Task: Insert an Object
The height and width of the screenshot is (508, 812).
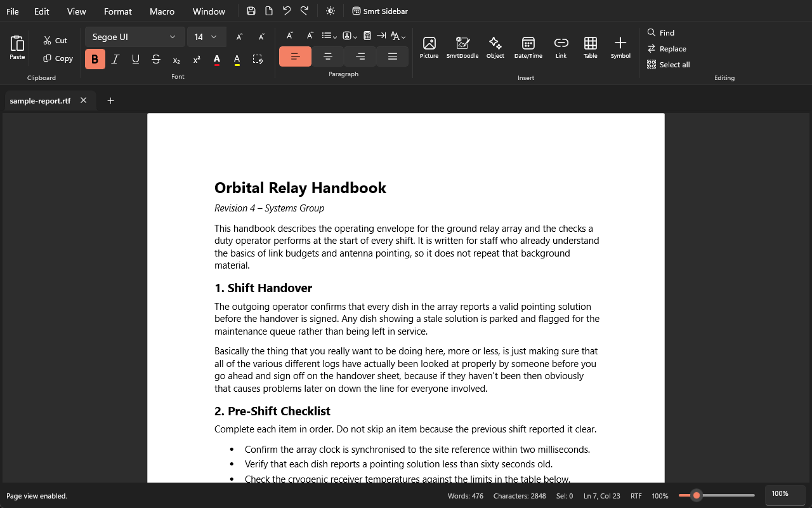Action: (495, 48)
